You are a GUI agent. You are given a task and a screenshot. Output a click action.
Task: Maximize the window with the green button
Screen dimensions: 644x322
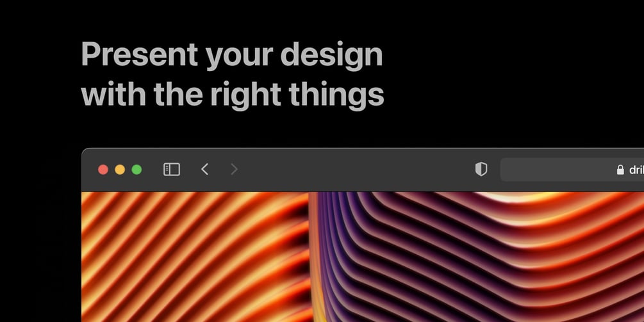[x=136, y=170]
